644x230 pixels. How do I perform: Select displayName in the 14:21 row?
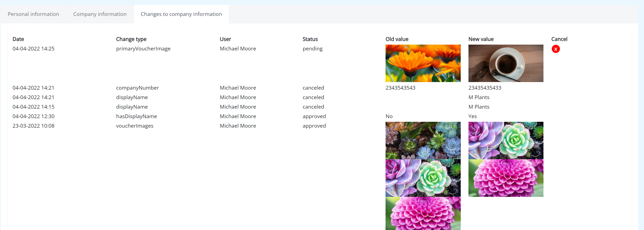[132, 97]
